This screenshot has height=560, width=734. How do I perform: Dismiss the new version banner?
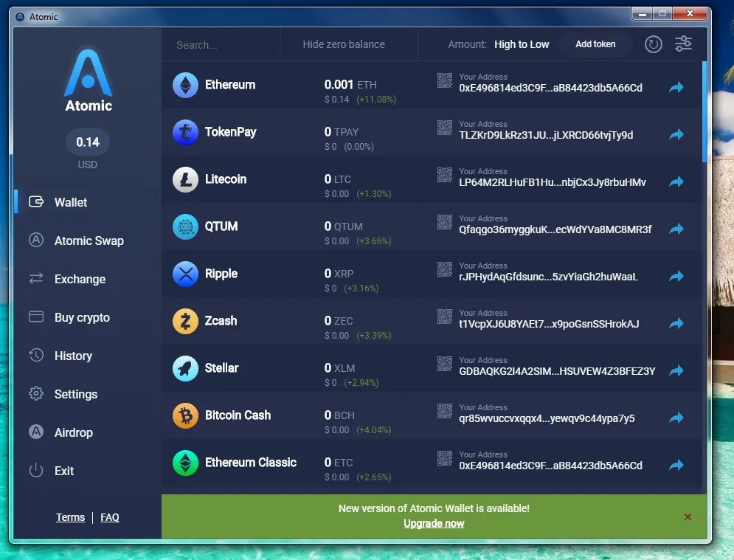(x=688, y=517)
